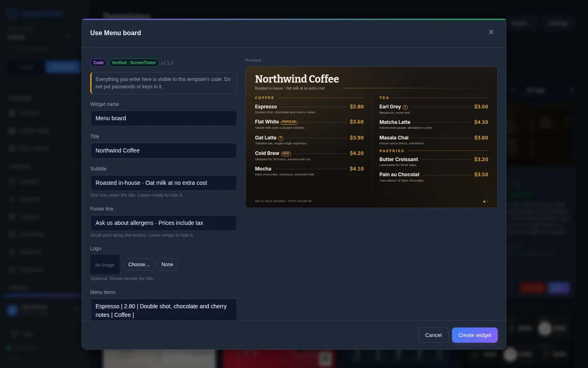
Task: Click the Northwind Coffee heading in preview
Action: 297,79
